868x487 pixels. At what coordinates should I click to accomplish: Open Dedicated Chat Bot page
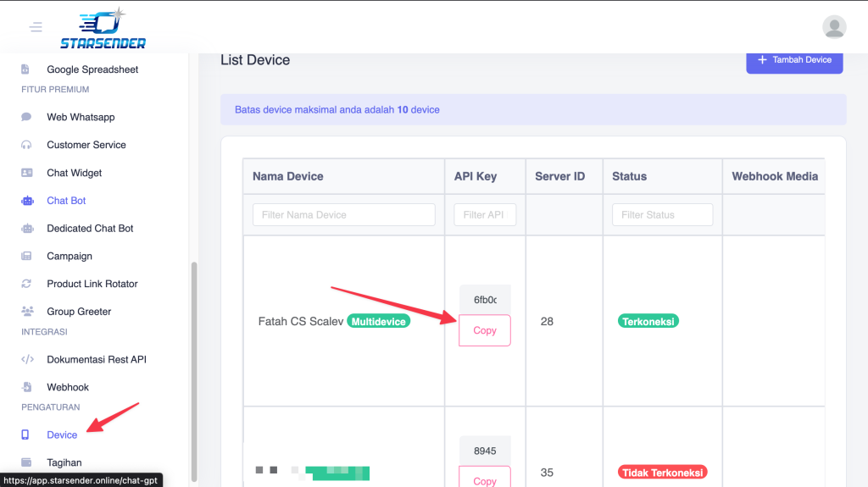tap(90, 229)
